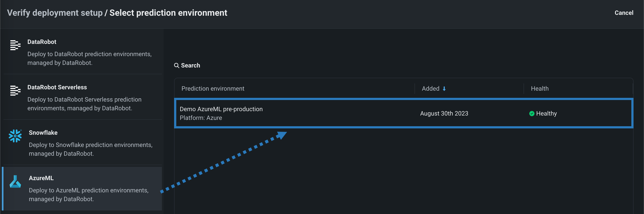Sort by Prediction environment column
Screen dimensions: 644x214
tap(213, 89)
